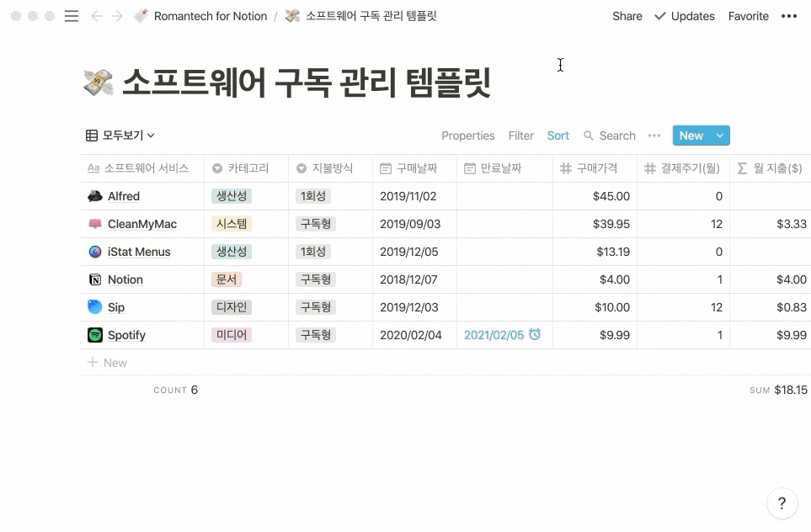Click the search magnifier icon
811x532 pixels.
588,136
